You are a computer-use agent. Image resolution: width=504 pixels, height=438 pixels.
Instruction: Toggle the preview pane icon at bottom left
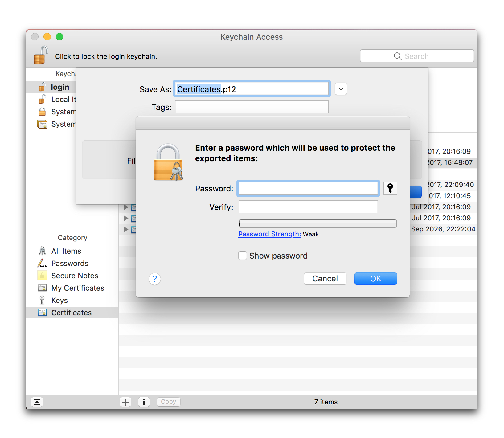(x=37, y=402)
